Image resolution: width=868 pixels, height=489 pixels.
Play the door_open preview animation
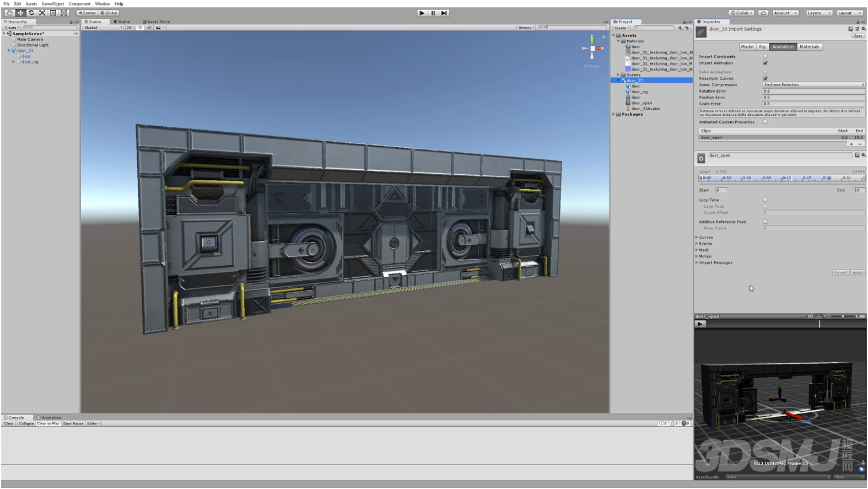pos(700,324)
